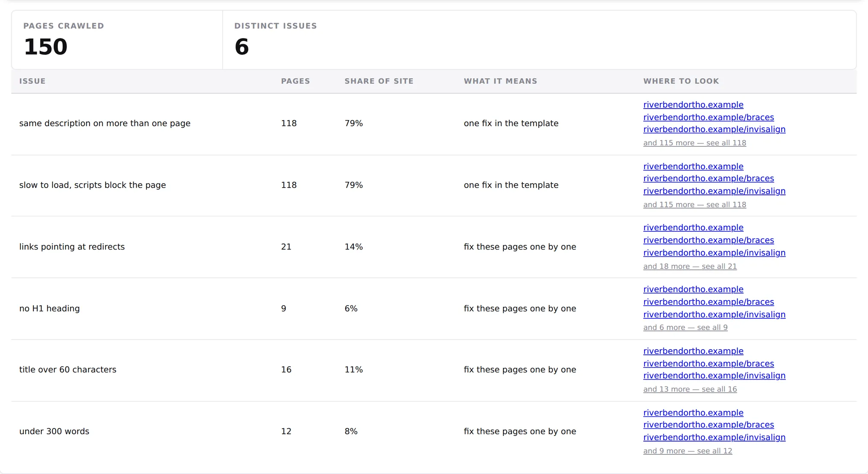Click 'and 115 more' in slow to load row

[695, 204]
